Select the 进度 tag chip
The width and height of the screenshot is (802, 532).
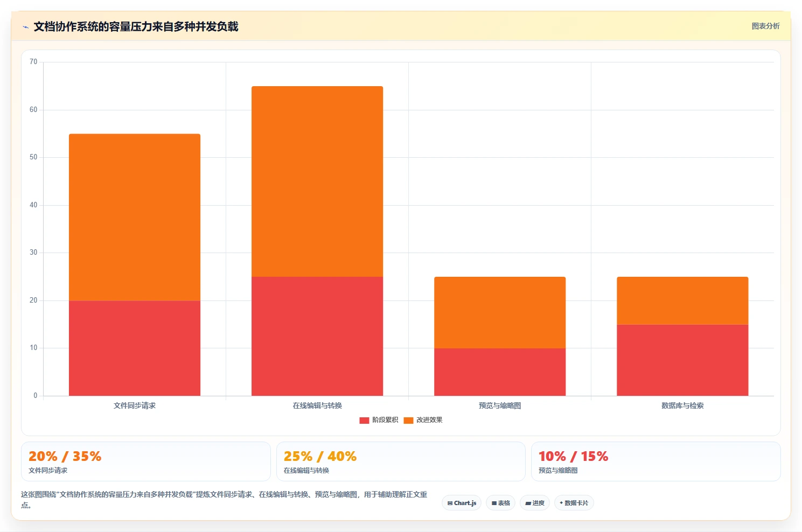pos(535,503)
